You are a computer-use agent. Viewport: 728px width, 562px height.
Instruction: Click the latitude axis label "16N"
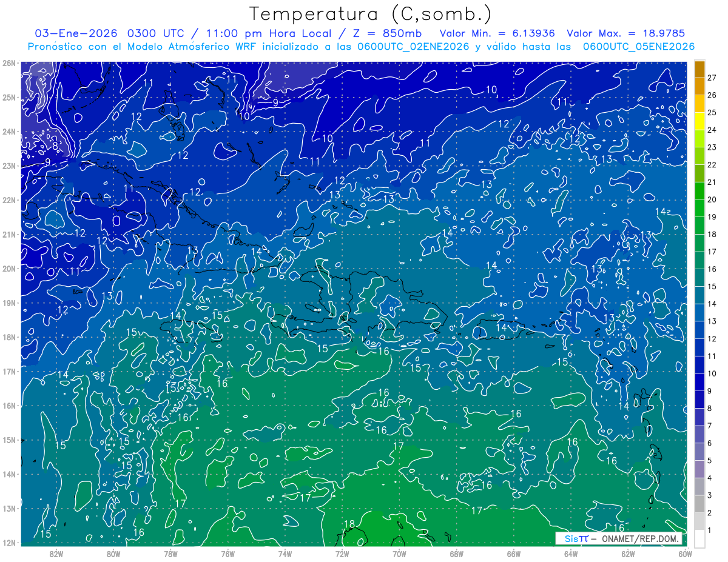pos(9,406)
